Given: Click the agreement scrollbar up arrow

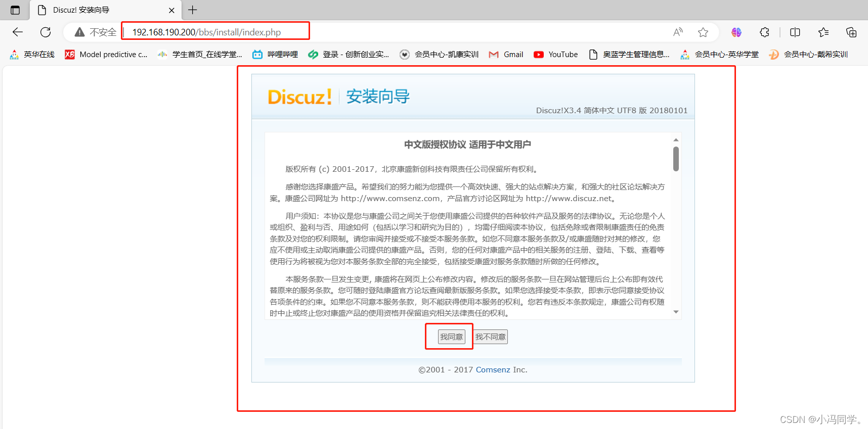Looking at the screenshot, I should (x=676, y=139).
